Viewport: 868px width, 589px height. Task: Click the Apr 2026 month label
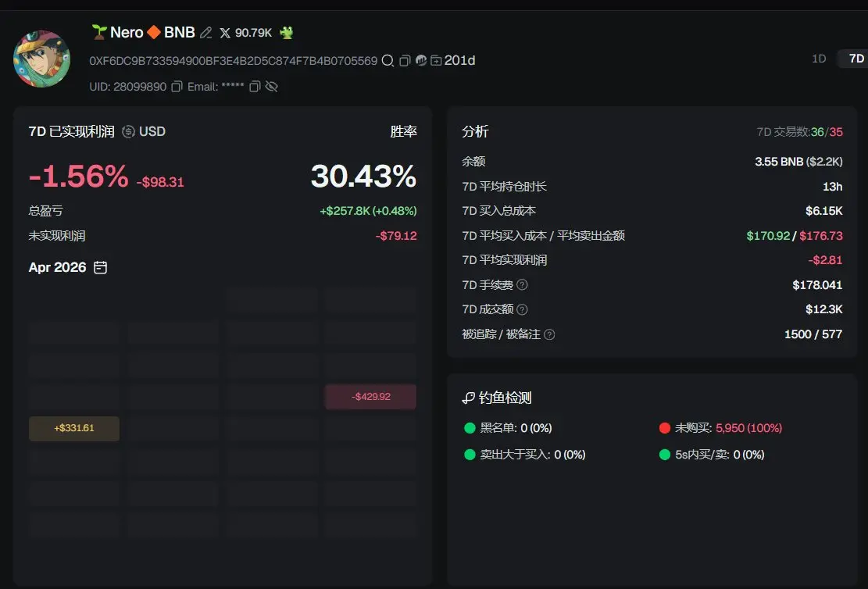point(58,267)
